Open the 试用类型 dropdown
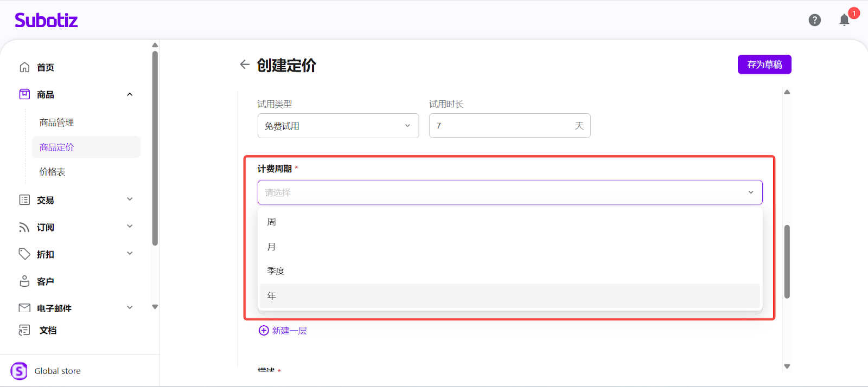Image resolution: width=868 pixels, height=387 pixels. point(338,126)
